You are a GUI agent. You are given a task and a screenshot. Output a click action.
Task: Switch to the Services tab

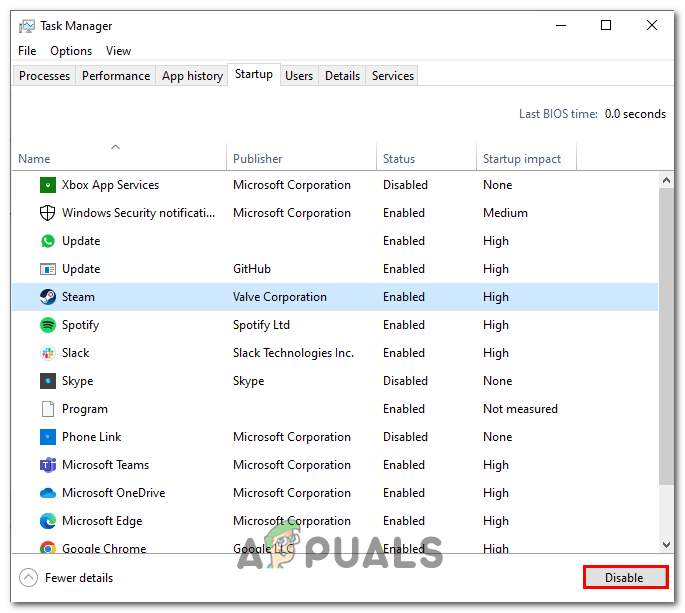pyautogui.click(x=392, y=76)
